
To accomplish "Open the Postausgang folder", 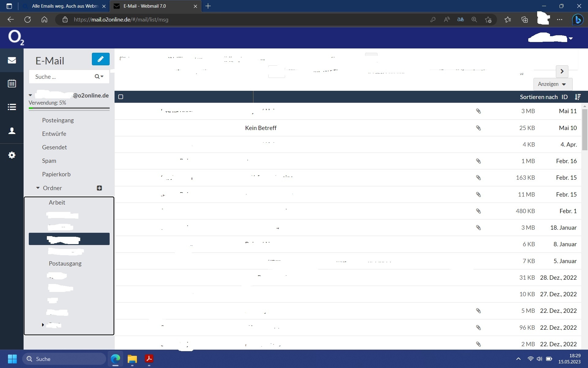I will coord(65,263).
